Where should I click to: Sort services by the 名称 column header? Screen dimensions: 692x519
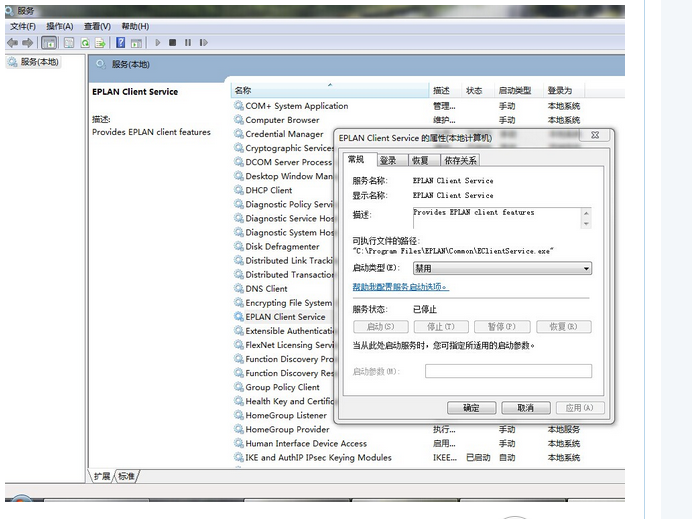point(243,90)
